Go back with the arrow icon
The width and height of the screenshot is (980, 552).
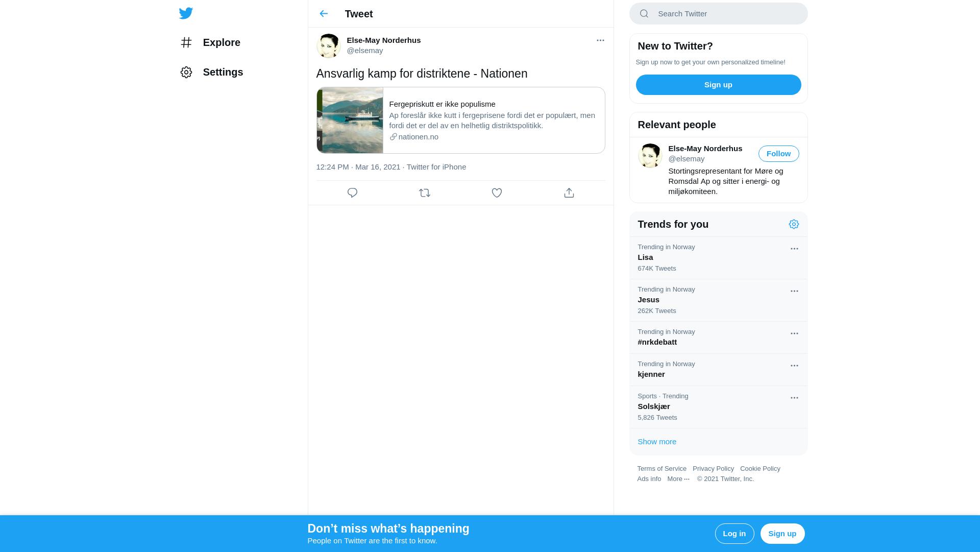(324, 14)
